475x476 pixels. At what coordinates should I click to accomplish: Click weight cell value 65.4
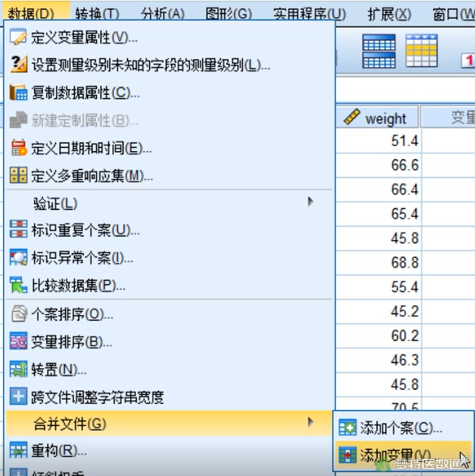(x=405, y=214)
